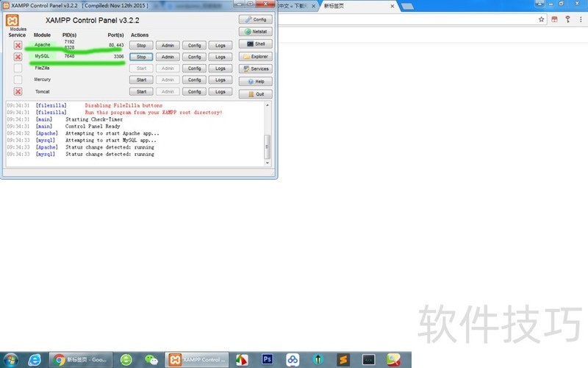Open the Tomcat Logs menu
This screenshot has height=368, width=588.
(x=220, y=91)
